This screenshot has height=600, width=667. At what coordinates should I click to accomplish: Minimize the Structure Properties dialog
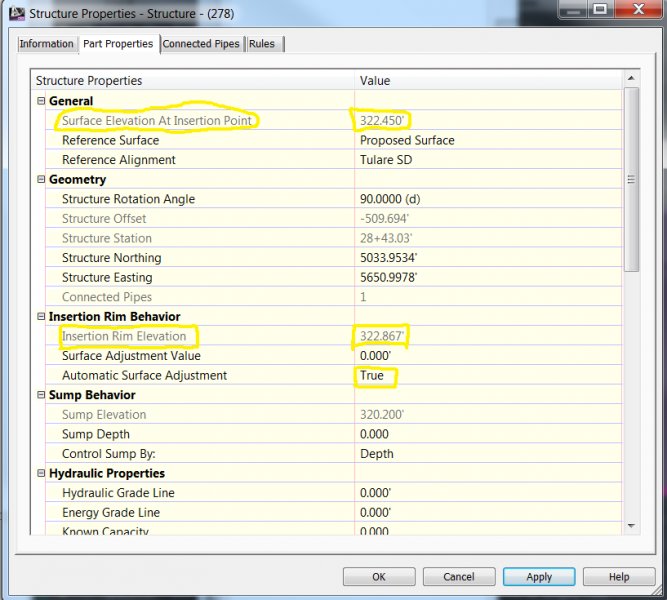[x=573, y=10]
